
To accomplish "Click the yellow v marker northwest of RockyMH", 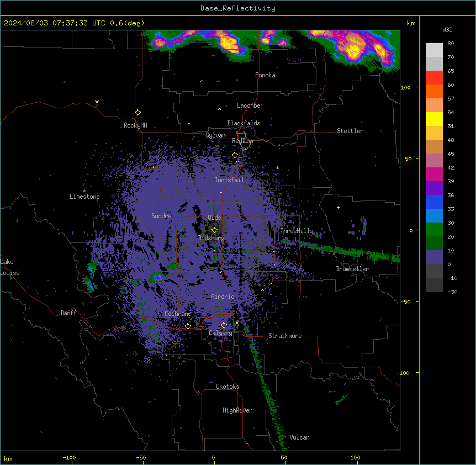I will point(97,102).
